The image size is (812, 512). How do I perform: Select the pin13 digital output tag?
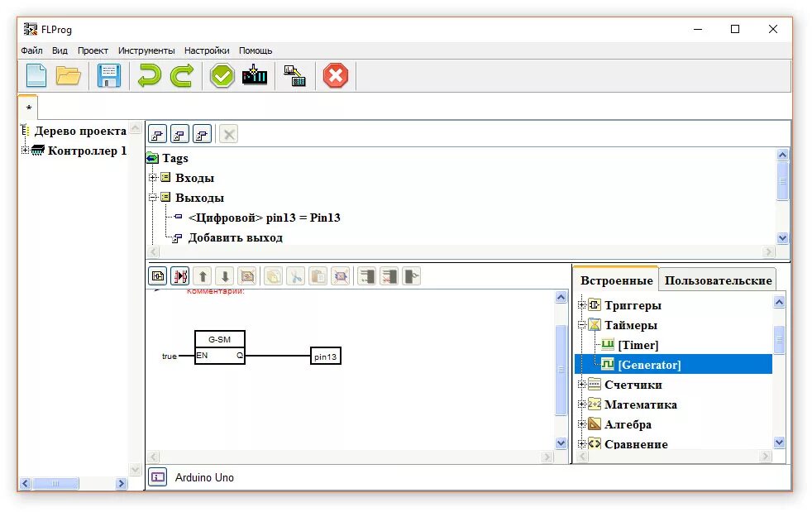[264, 218]
